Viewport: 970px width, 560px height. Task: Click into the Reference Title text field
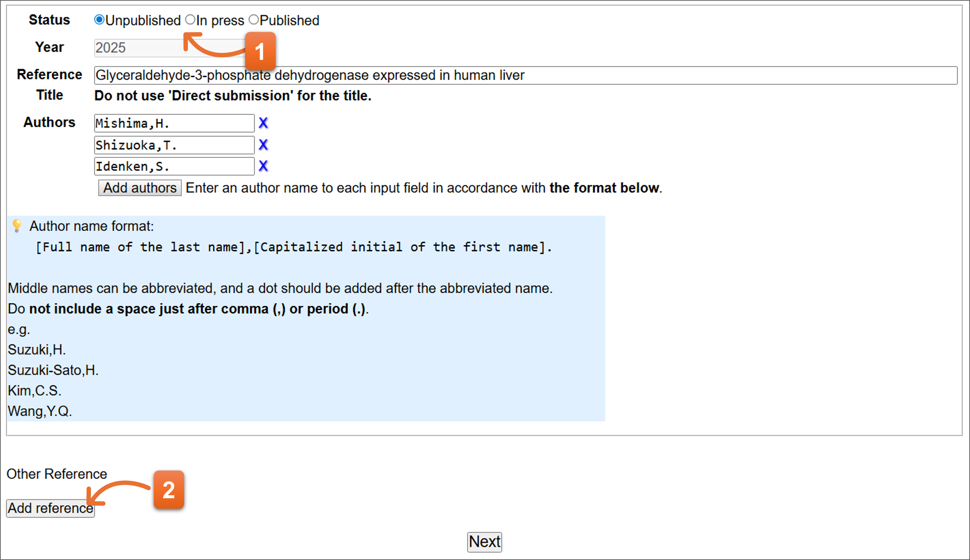pyautogui.click(x=525, y=75)
